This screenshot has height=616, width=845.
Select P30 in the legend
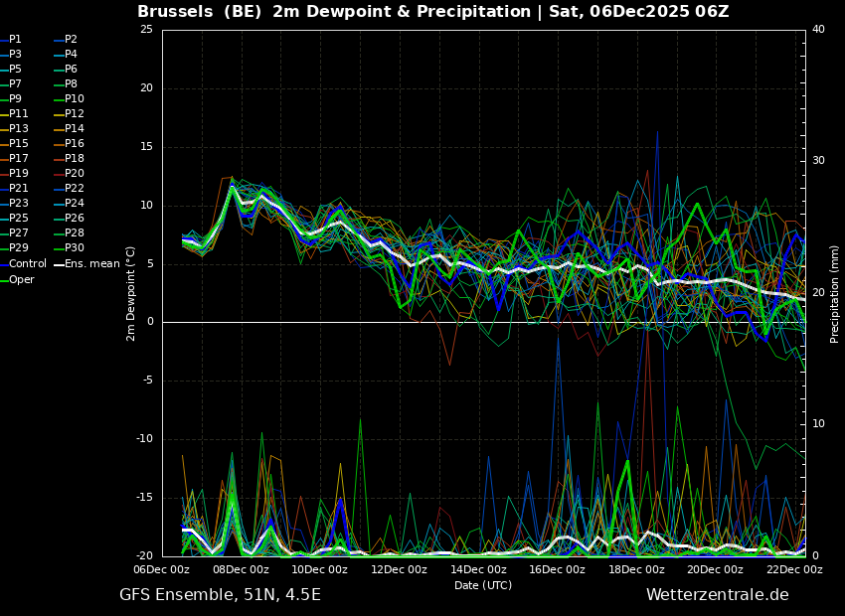(75, 248)
